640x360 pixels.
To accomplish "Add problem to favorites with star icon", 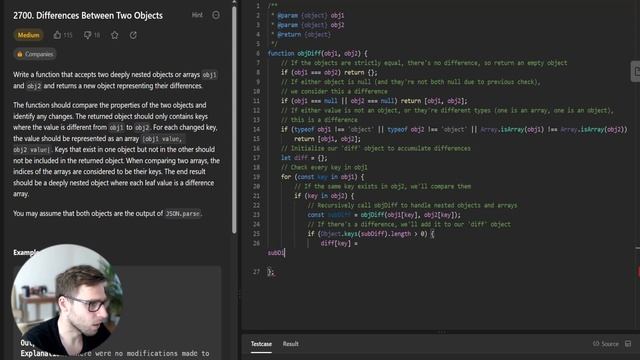I will (115, 35).
